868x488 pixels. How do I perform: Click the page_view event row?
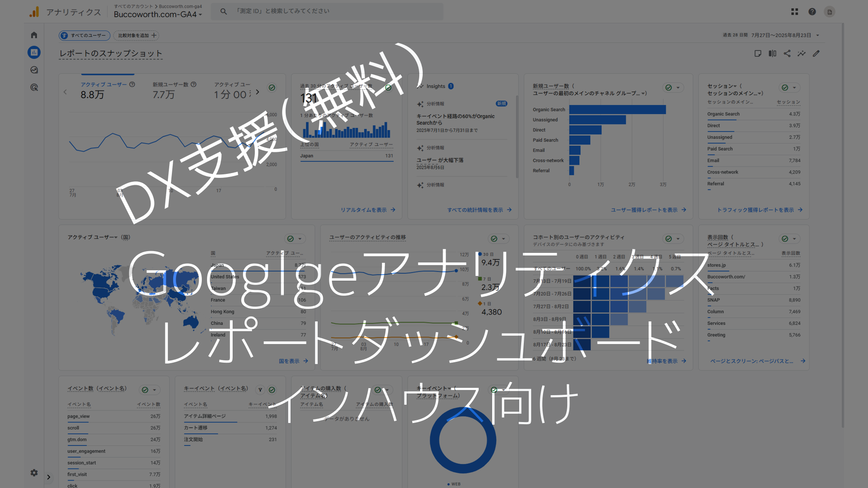(114, 416)
